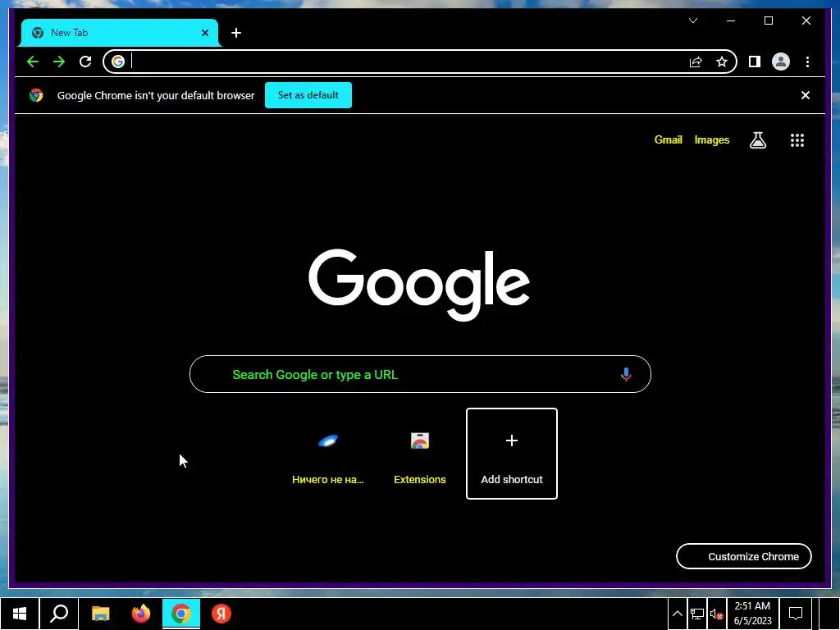Open the profile avatar menu
The image size is (840, 630).
(x=781, y=62)
